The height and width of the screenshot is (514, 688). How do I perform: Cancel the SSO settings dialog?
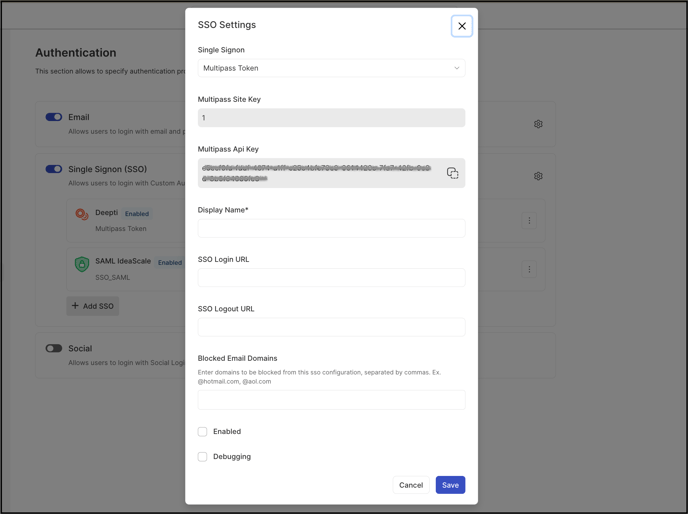tap(411, 485)
